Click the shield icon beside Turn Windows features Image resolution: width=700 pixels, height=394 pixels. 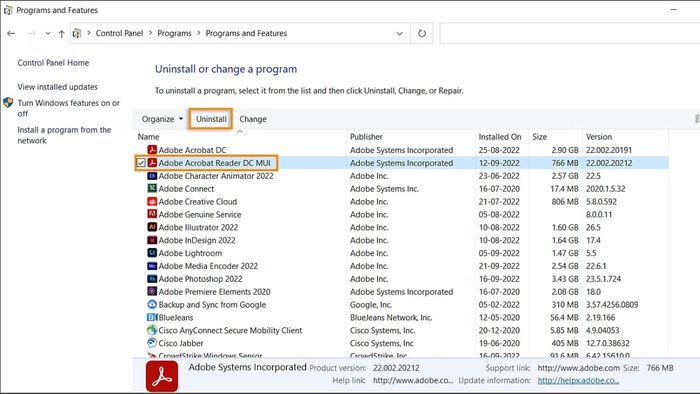pyautogui.click(x=8, y=103)
